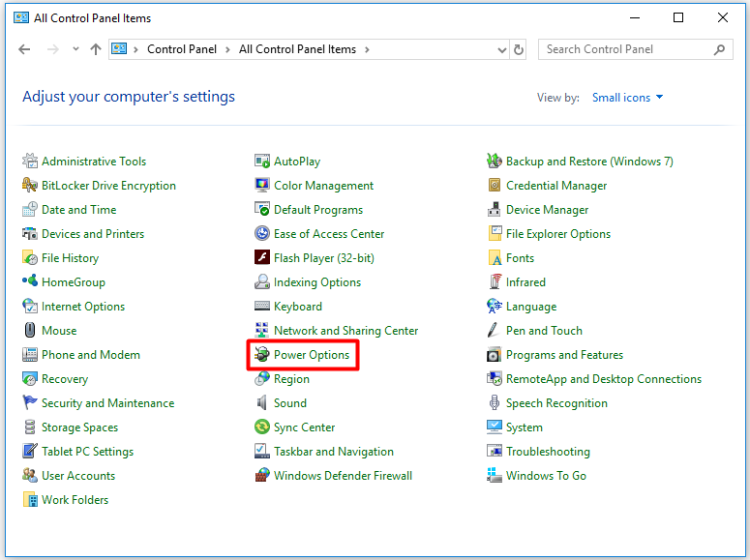
Task: Click the search magnifier icon
Action: (x=719, y=49)
